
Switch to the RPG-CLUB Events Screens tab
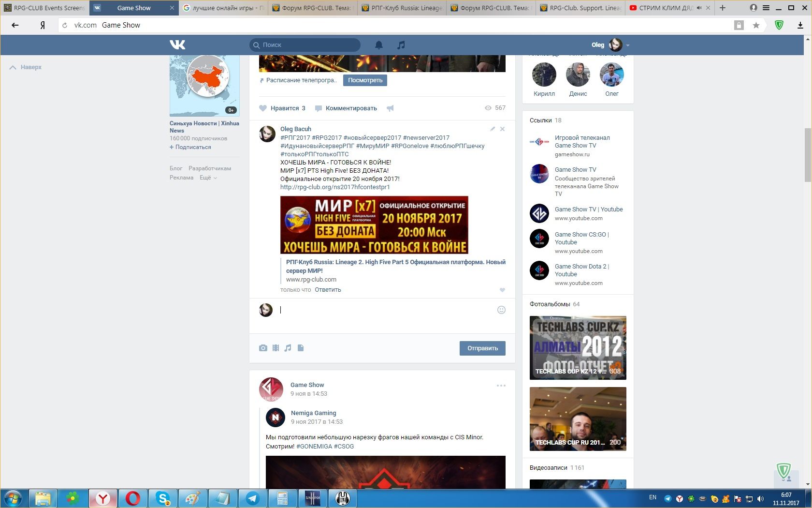point(44,8)
